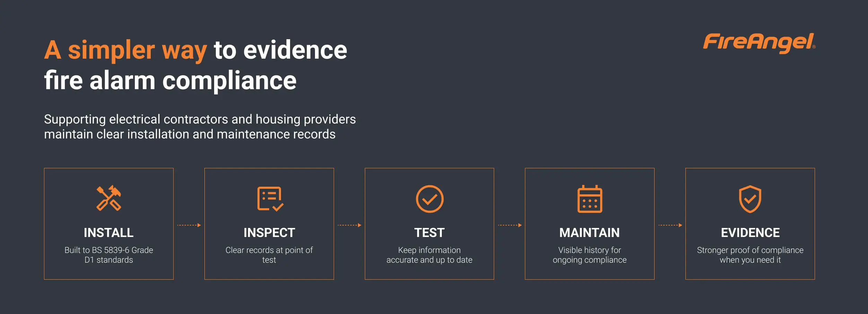Click the Install tools icon
Image resolution: width=868 pixels, height=314 pixels.
(x=109, y=198)
